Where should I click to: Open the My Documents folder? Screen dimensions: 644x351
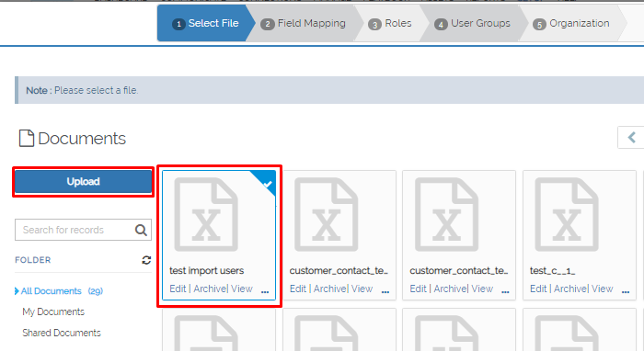53,311
